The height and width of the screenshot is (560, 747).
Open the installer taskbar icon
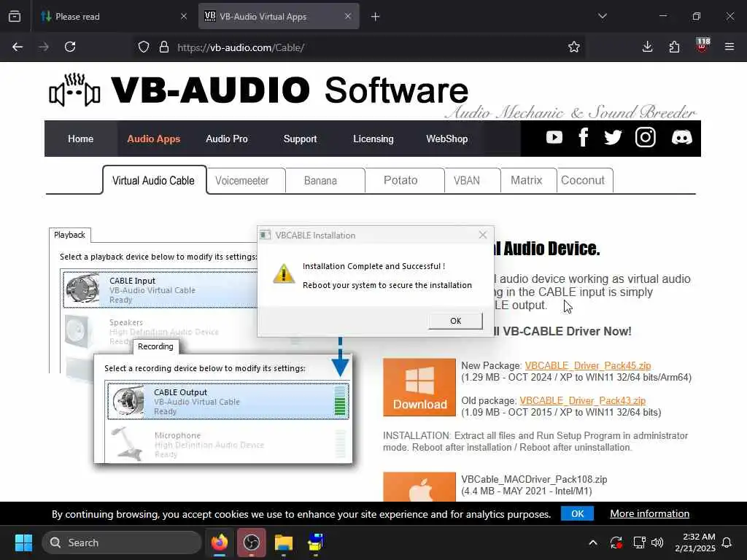pos(315,542)
